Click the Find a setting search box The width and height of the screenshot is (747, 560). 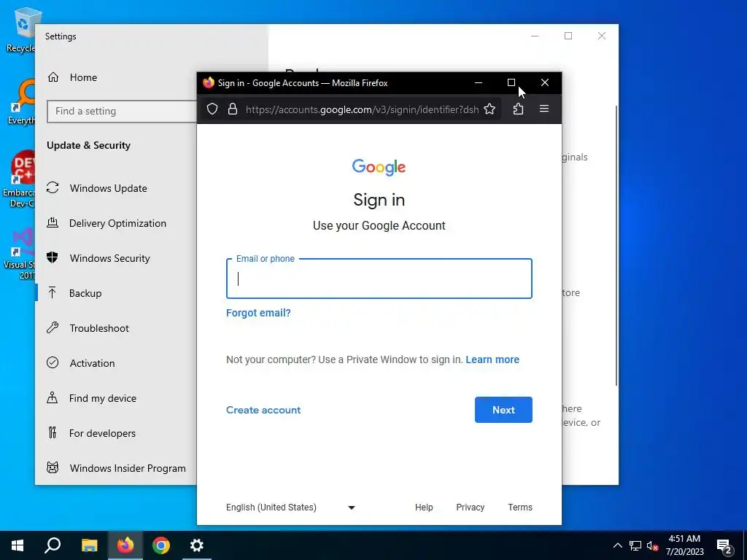pos(122,111)
